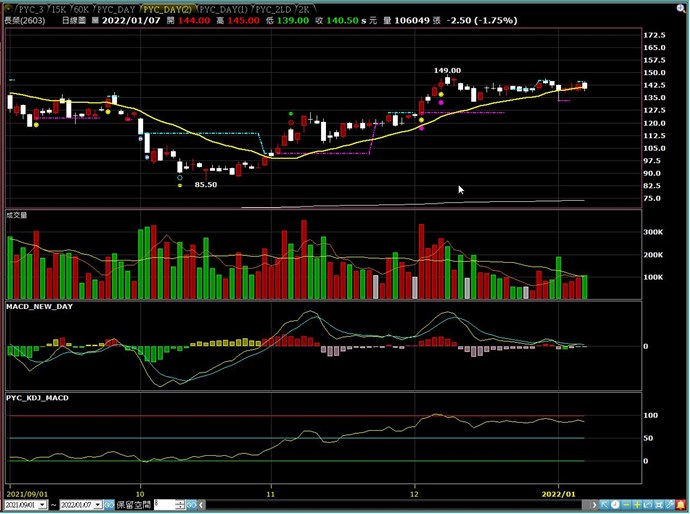Click the reserved space number field
Screen dimensions: 690x514
pos(165,505)
